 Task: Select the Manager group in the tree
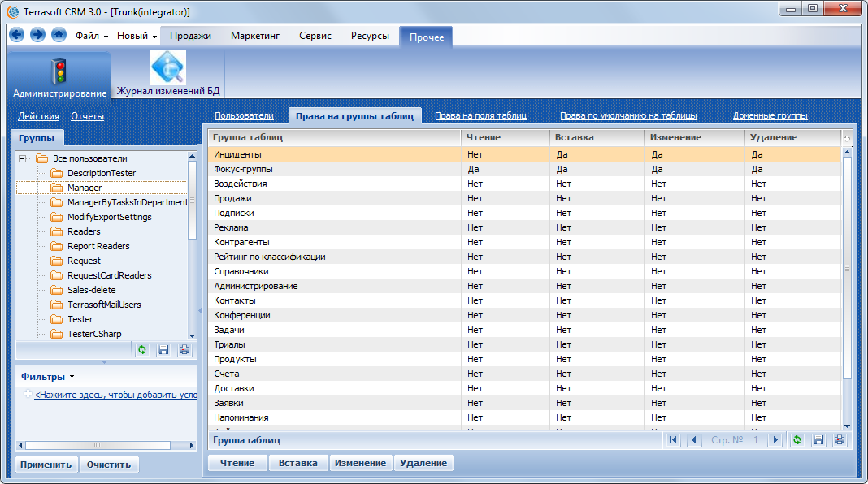coord(85,188)
